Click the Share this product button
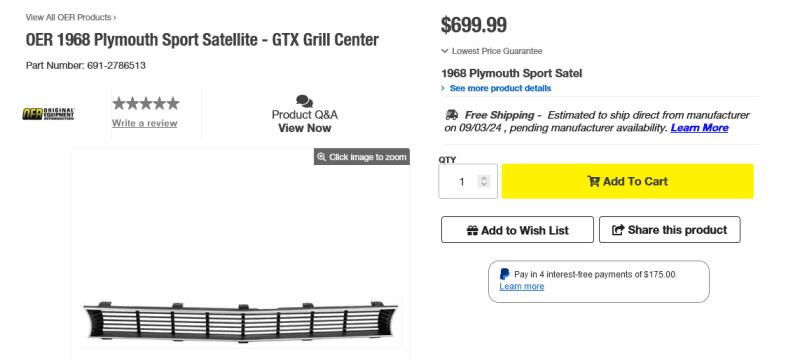The height and width of the screenshot is (361, 800). tap(669, 229)
